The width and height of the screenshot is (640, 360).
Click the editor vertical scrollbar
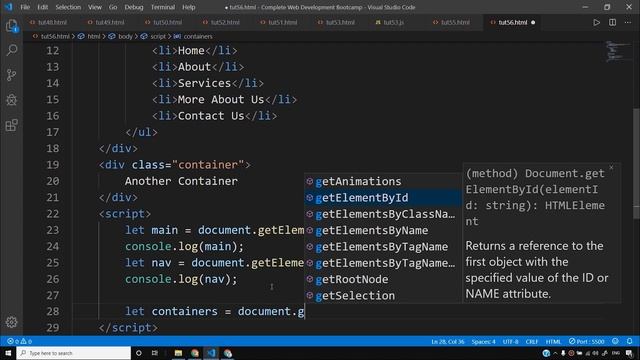(636, 163)
